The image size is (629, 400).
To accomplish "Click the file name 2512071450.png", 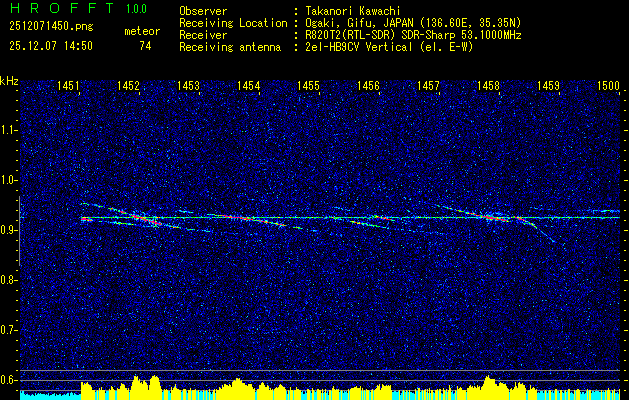I will coord(51,27).
